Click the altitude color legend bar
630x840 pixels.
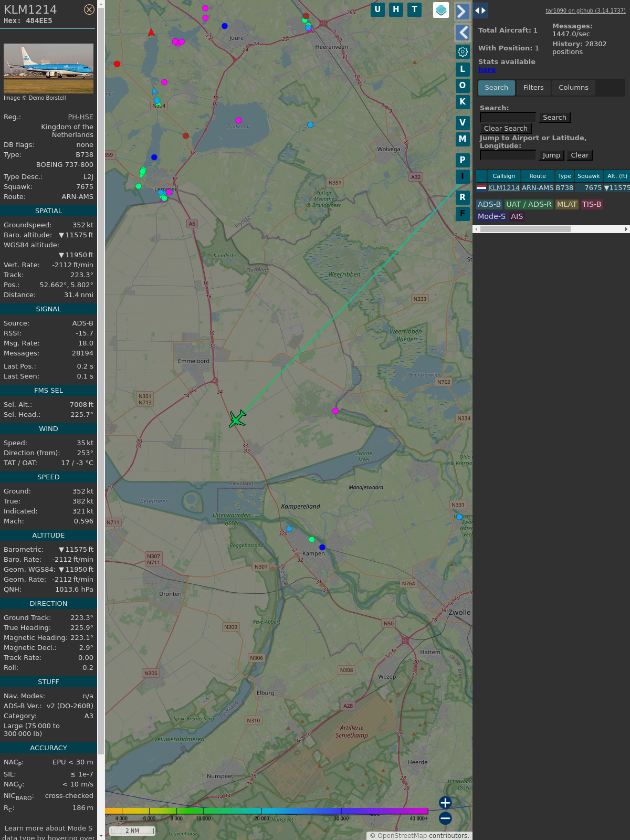tap(267, 811)
